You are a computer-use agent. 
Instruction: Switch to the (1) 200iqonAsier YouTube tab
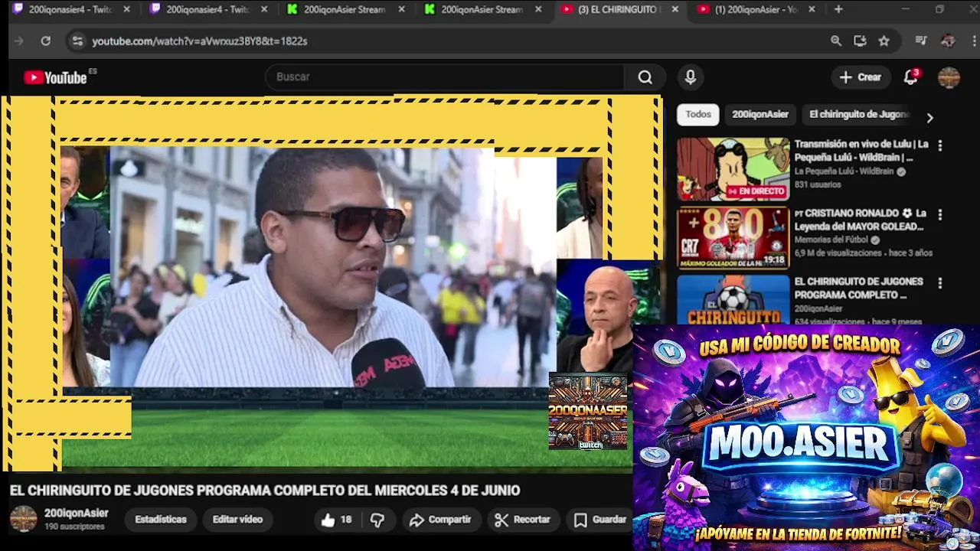(x=756, y=9)
